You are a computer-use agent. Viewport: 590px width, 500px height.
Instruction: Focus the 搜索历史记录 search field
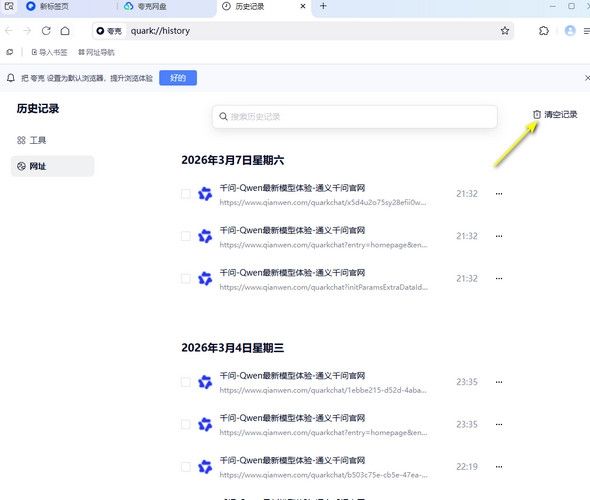[355, 117]
